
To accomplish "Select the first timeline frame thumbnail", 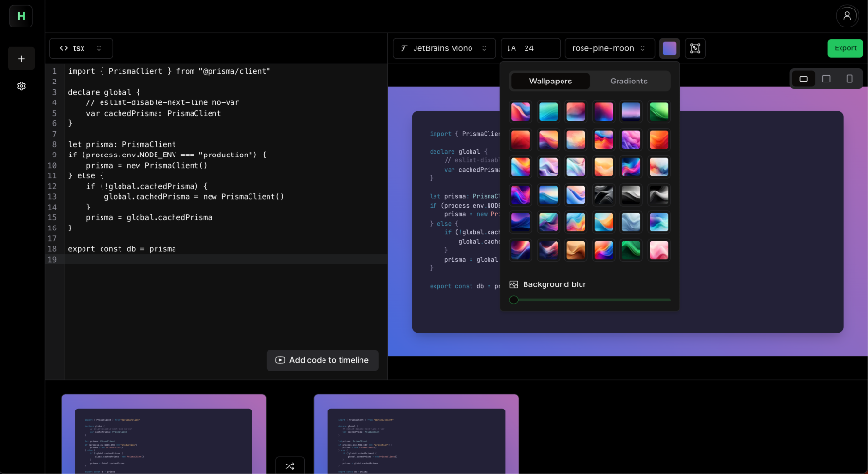I will coord(163,434).
